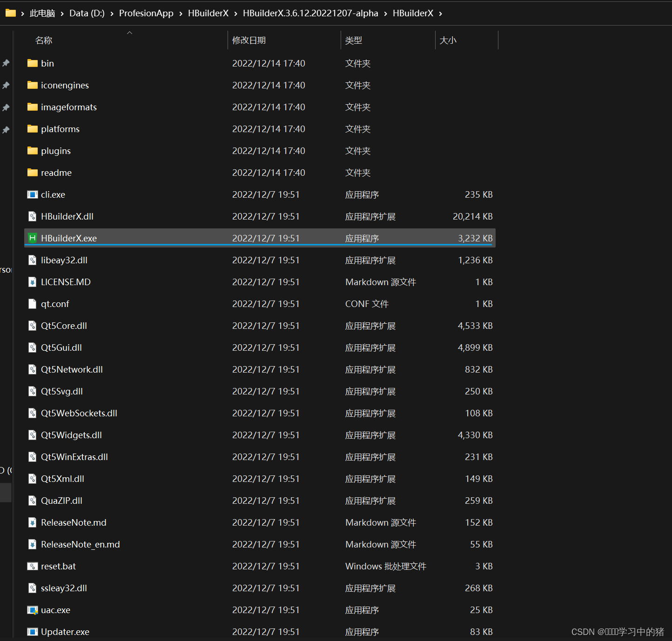Click the reset.bat batch file icon
This screenshot has width=672, height=641.
point(33,566)
